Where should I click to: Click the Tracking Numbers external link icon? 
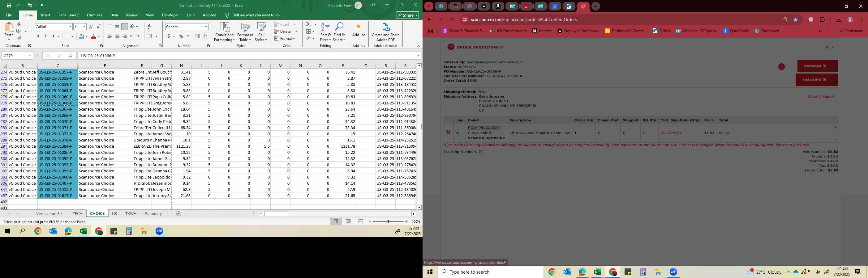click(x=481, y=152)
